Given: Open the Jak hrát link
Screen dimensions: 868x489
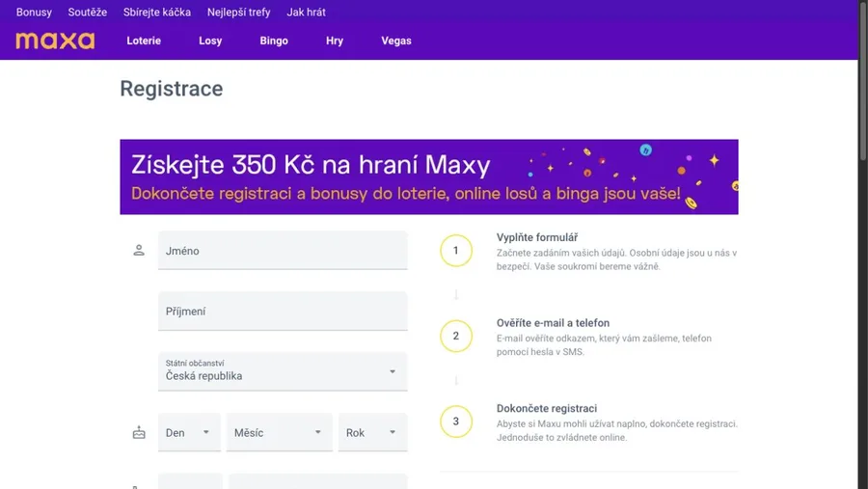Looking at the screenshot, I should point(306,13).
